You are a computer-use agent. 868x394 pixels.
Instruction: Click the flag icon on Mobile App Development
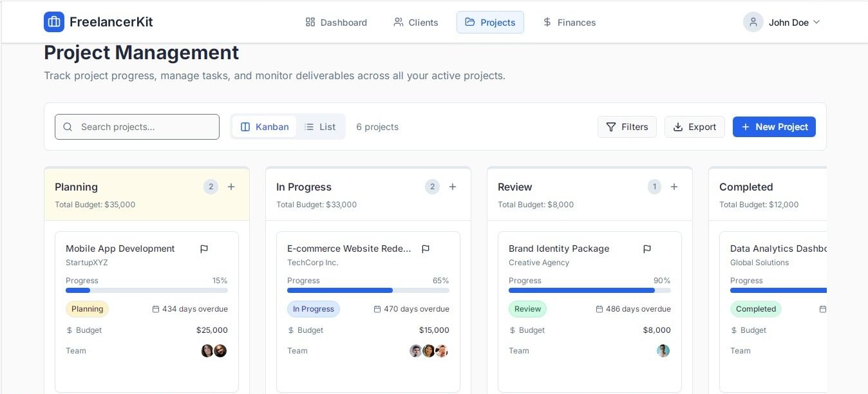pyautogui.click(x=204, y=249)
